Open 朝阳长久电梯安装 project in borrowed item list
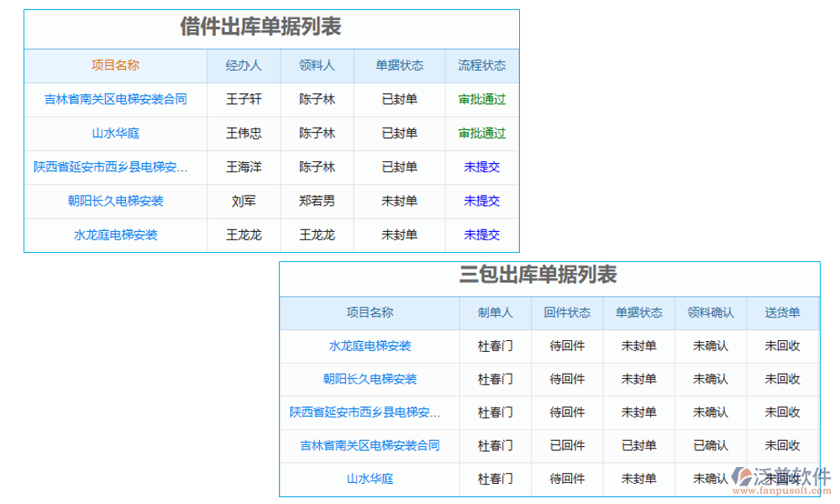This screenshot has width=840, height=504. pyautogui.click(x=115, y=201)
